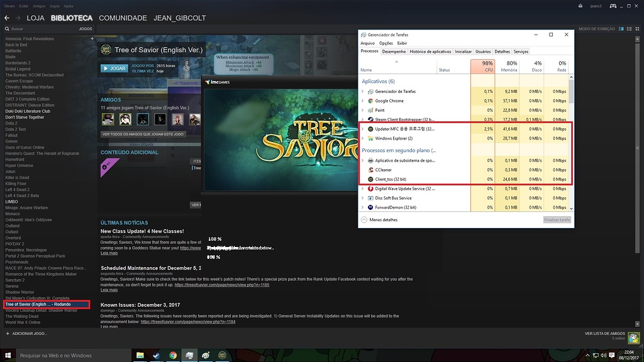
Task: Click the Paint icon in process list
Action: (370, 110)
